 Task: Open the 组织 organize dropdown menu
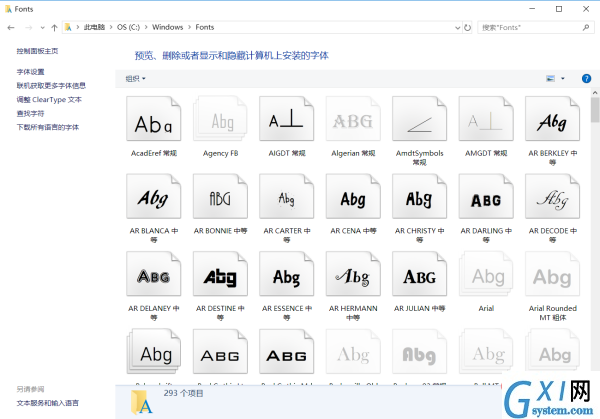pyautogui.click(x=135, y=78)
